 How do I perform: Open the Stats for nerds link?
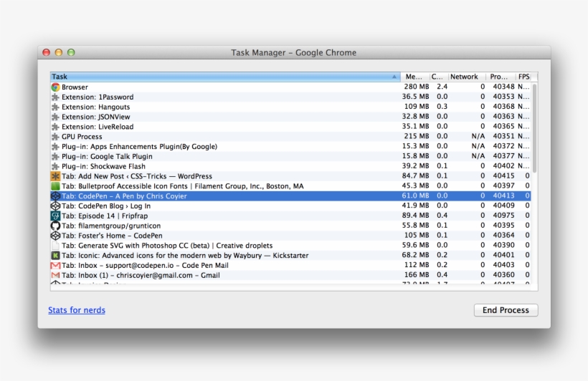[x=77, y=310]
